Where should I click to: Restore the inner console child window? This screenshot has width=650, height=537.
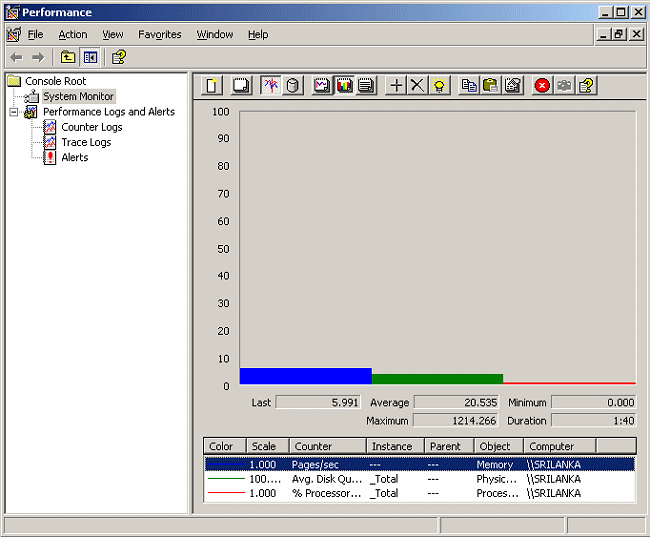click(619, 34)
